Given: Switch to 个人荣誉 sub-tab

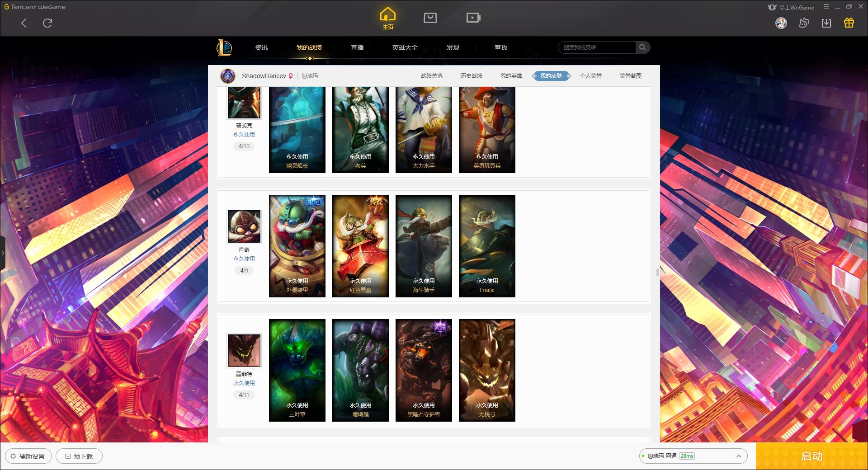Looking at the screenshot, I should (591, 76).
